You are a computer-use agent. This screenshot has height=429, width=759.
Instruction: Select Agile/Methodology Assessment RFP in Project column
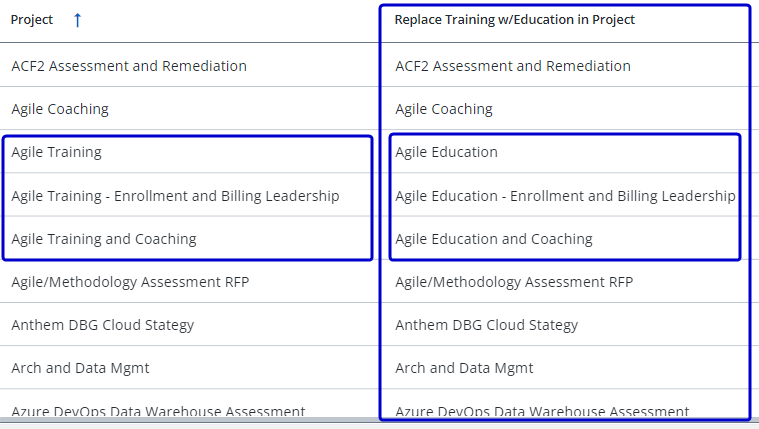pos(130,282)
